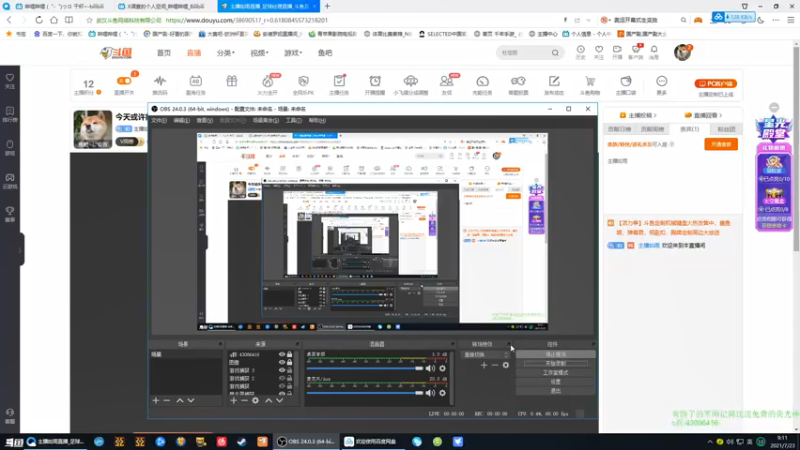Open 鱼吧 in Douyu navigation
The width and height of the screenshot is (800, 450).
click(x=325, y=53)
